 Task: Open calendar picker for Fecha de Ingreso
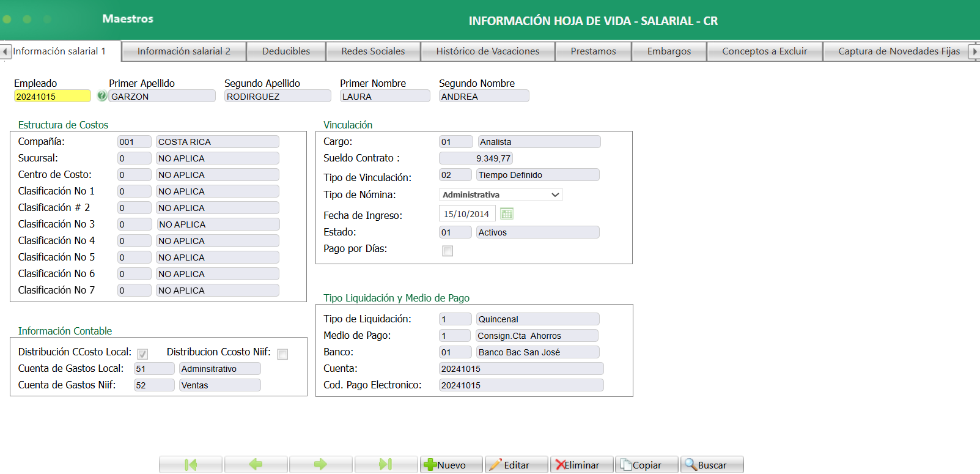click(507, 214)
